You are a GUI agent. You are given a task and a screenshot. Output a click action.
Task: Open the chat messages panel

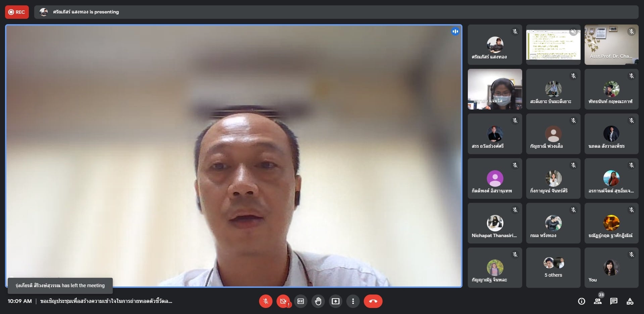[x=614, y=301]
